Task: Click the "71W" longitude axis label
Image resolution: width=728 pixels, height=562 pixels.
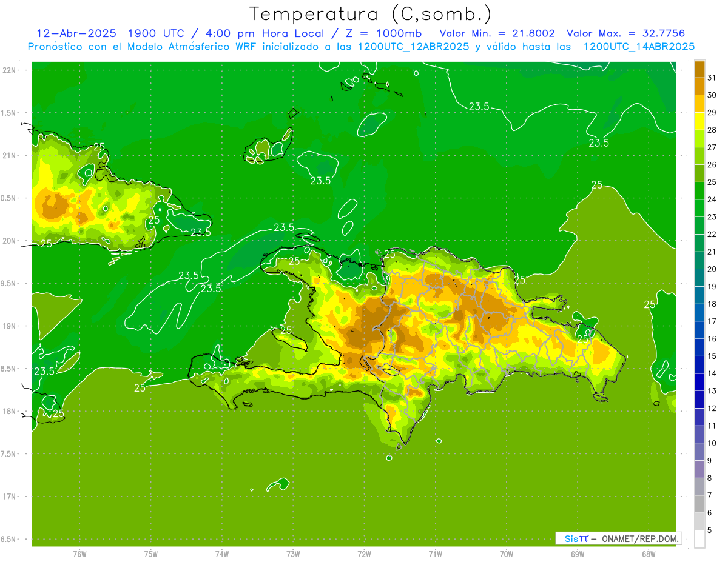Action: click(x=435, y=554)
